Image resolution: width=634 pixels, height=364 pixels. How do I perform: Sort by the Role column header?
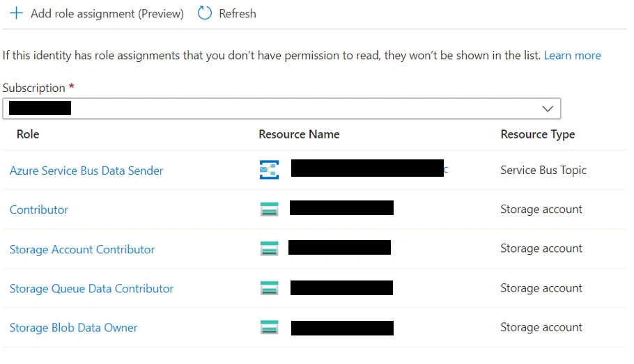pyautogui.click(x=28, y=134)
